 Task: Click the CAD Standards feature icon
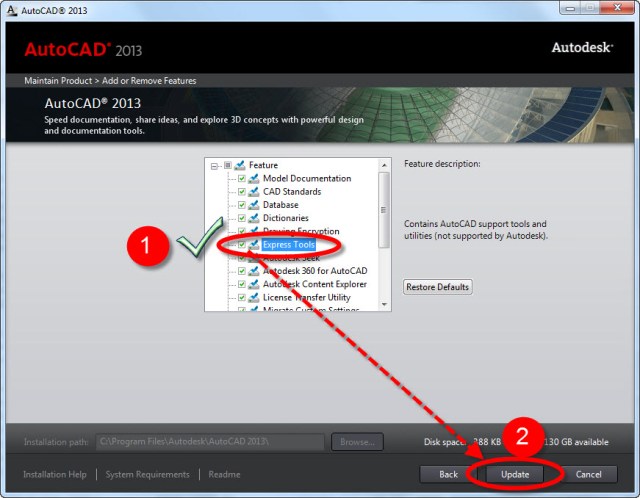click(254, 192)
